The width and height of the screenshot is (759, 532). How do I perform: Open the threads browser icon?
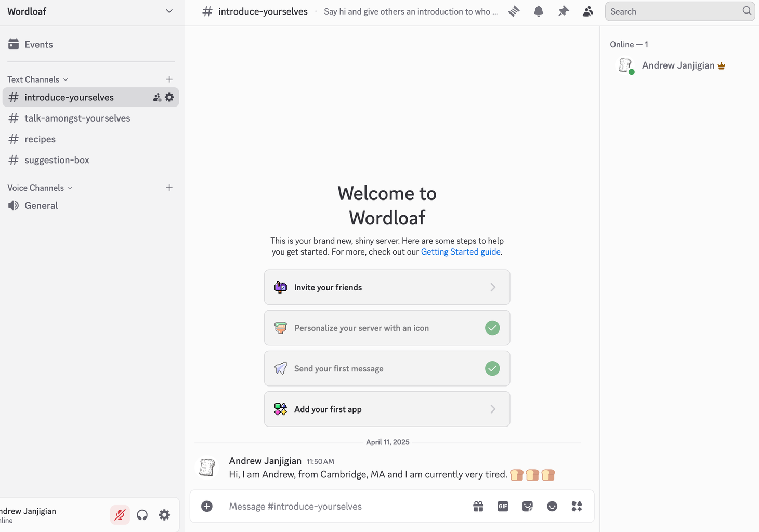point(514,11)
